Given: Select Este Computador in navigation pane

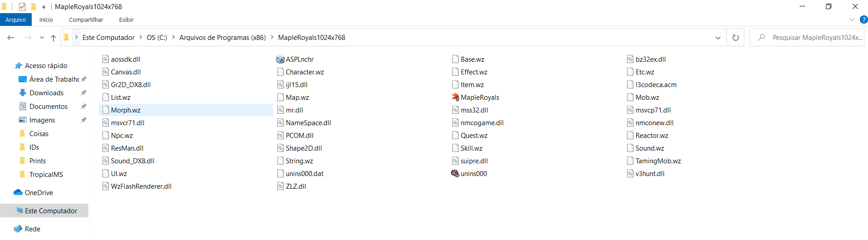Looking at the screenshot, I should click(51, 211).
